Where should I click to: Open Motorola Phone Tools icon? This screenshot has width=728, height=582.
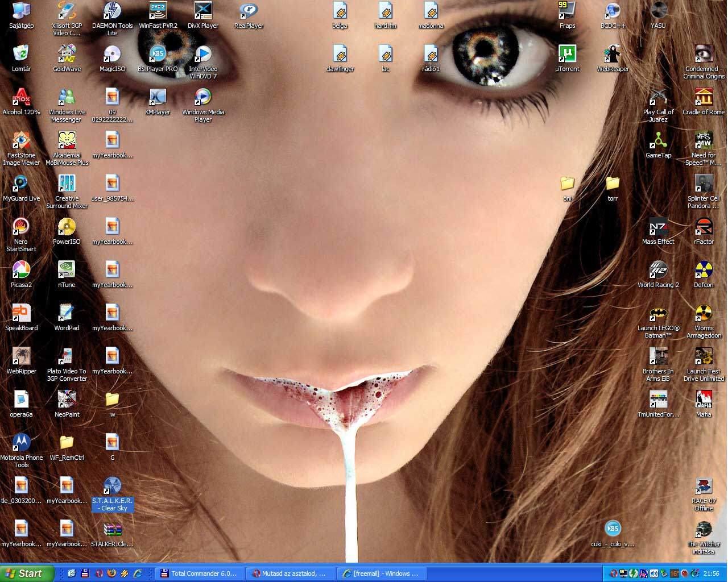(x=22, y=451)
